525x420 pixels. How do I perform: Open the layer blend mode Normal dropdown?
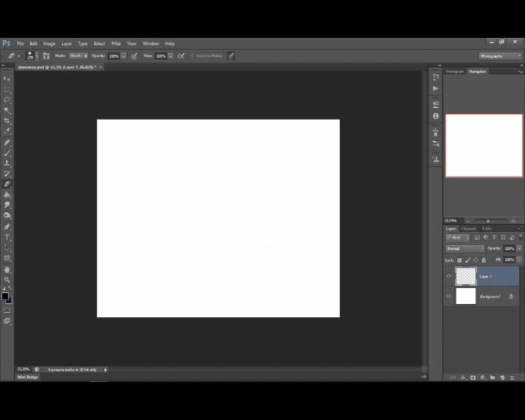(464, 249)
